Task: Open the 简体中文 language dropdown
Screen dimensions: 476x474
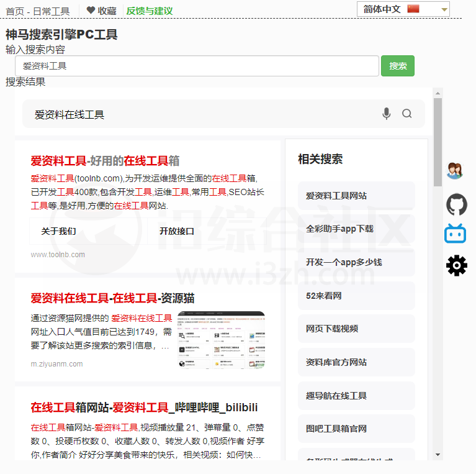Action: pos(403,9)
